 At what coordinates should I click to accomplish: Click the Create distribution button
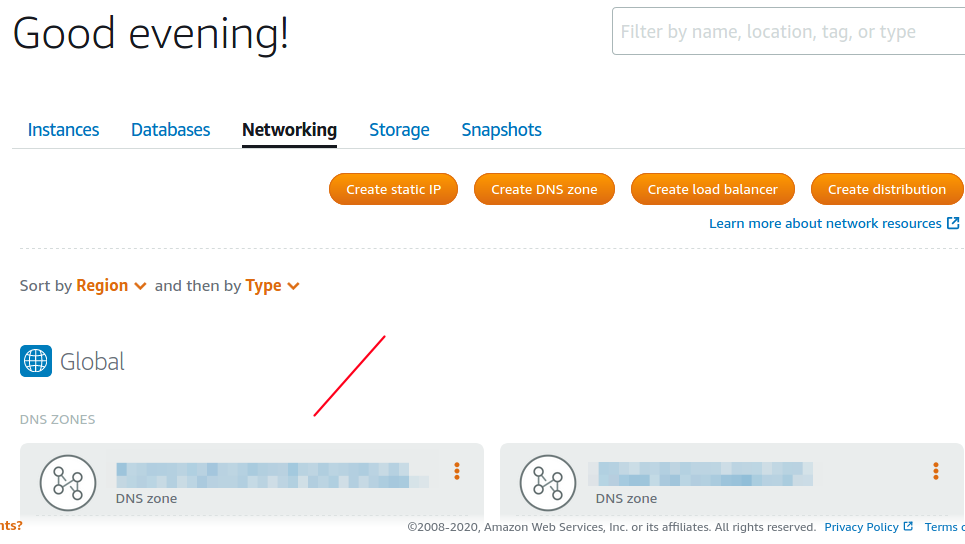pos(887,189)
